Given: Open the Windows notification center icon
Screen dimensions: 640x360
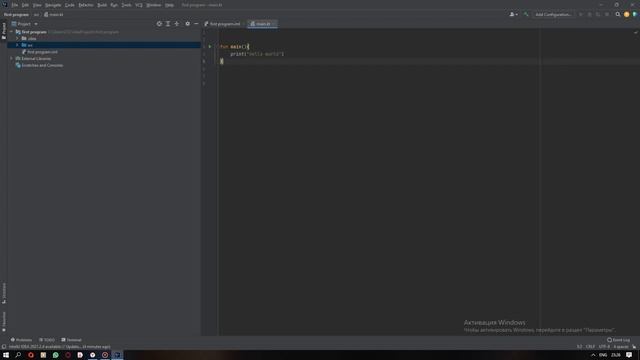Looking at the screenshot, I should coord(629,355).
